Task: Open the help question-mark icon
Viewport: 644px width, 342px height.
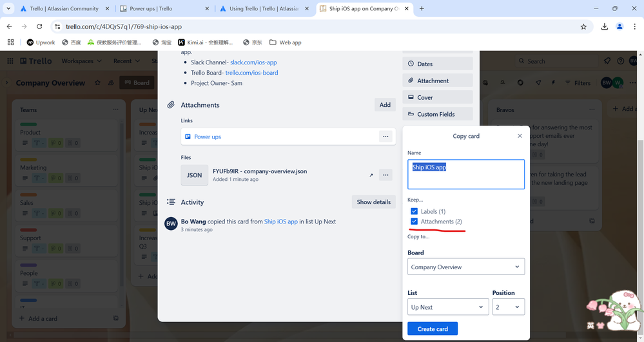Action: point(621,61)
